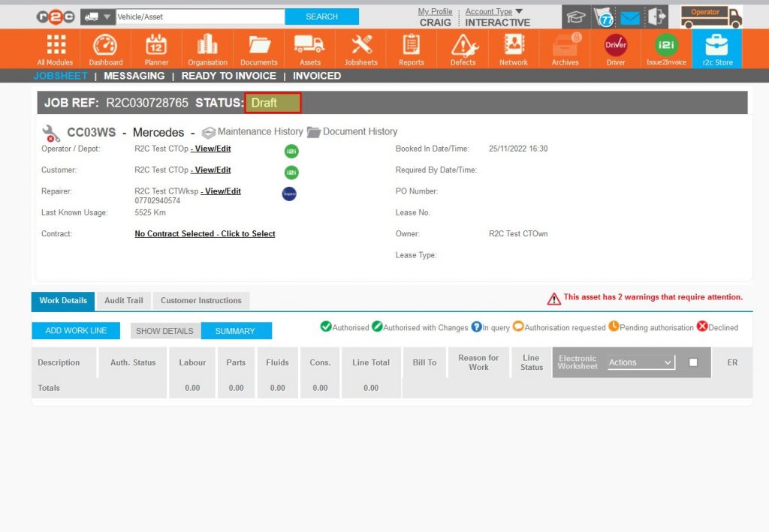Click the ADD WORK LINE button
Viewport: 769px width, 532px height.
[75, 330]
